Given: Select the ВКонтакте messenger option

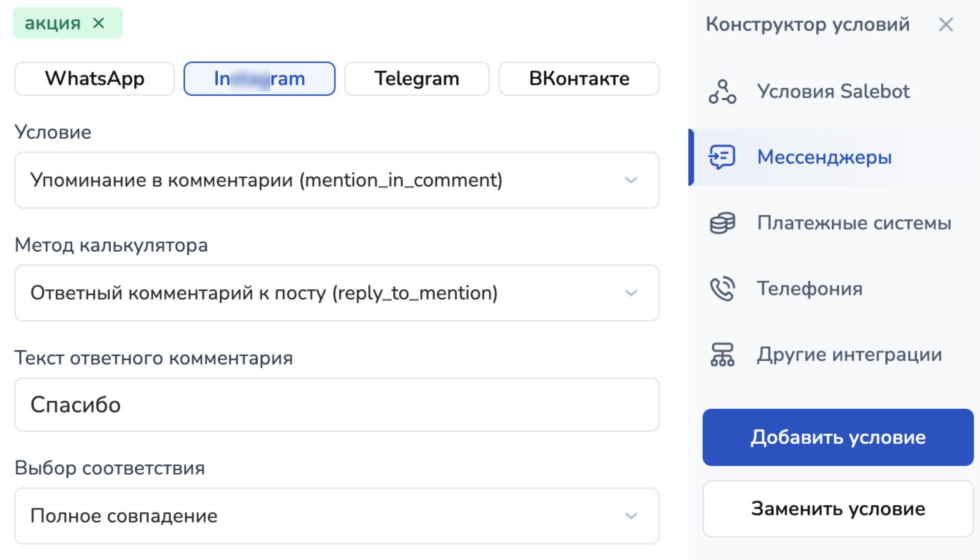Looking at the screenshot, I should pos(579,78).
